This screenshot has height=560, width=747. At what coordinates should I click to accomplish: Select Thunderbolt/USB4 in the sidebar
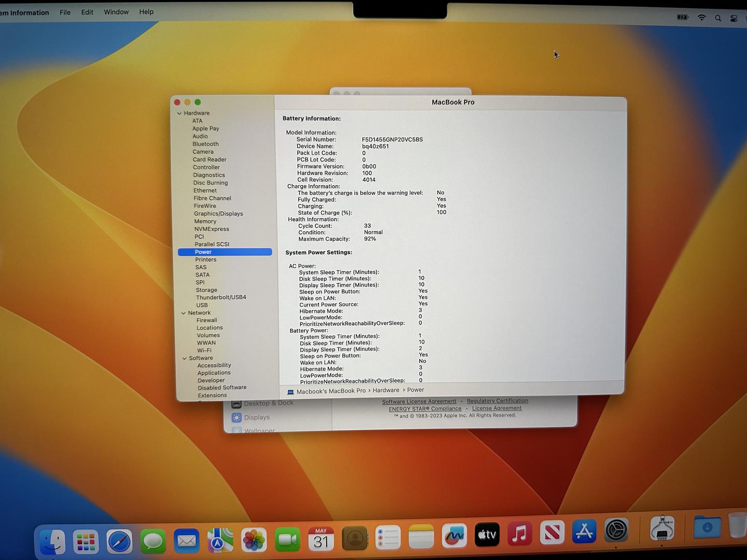click(221, 298)
